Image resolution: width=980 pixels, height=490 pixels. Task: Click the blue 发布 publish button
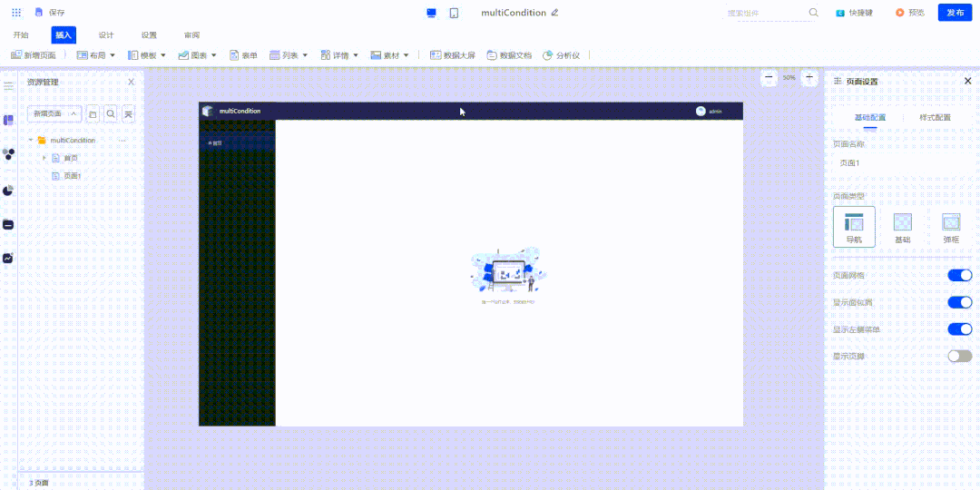[x=955, y=13]
